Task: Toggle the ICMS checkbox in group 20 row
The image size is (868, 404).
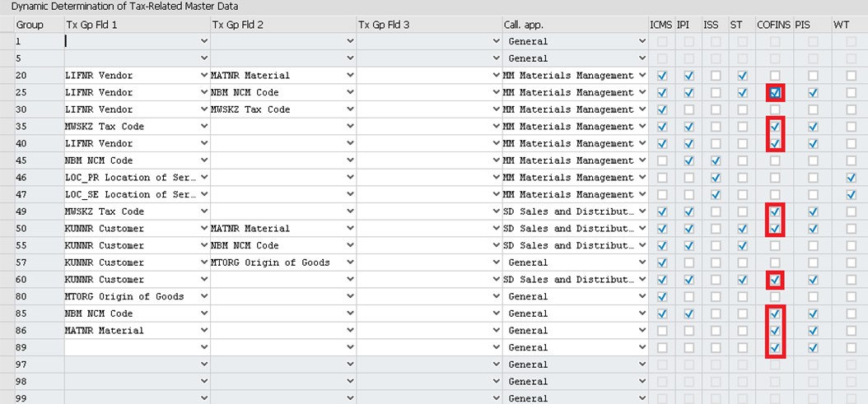Action: pyautogui.click(x=662, y=76)
